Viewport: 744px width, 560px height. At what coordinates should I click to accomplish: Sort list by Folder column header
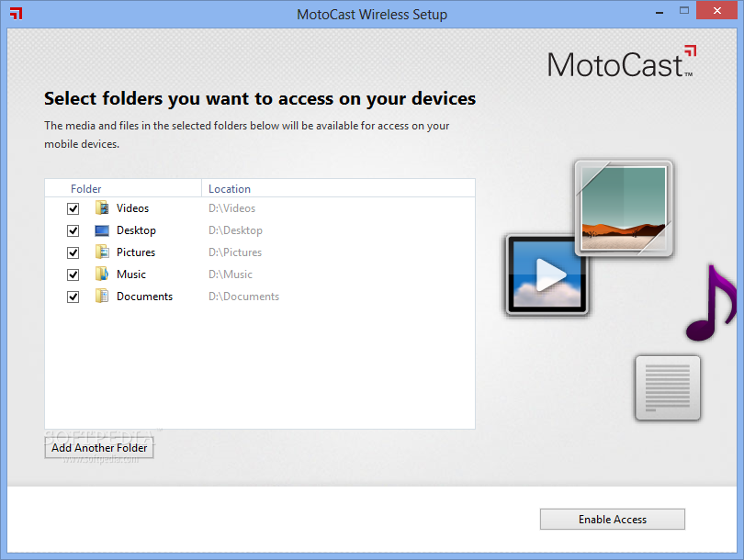point(123,189)
